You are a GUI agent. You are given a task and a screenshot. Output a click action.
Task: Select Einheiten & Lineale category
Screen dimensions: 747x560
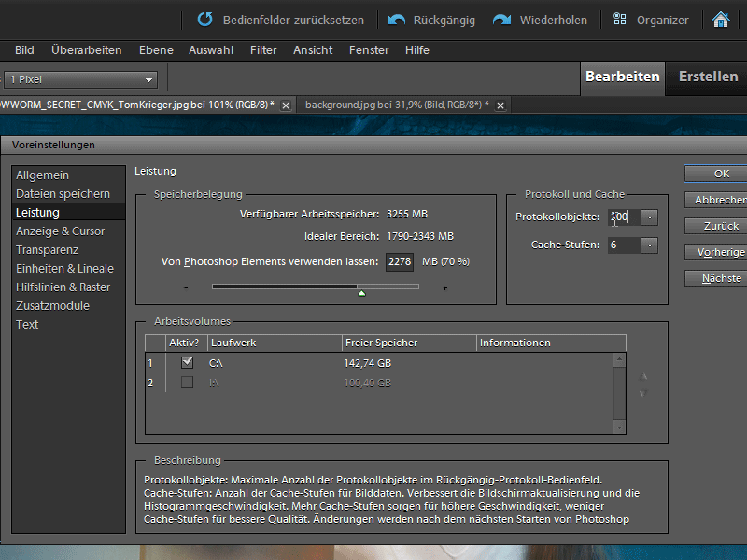68,269
